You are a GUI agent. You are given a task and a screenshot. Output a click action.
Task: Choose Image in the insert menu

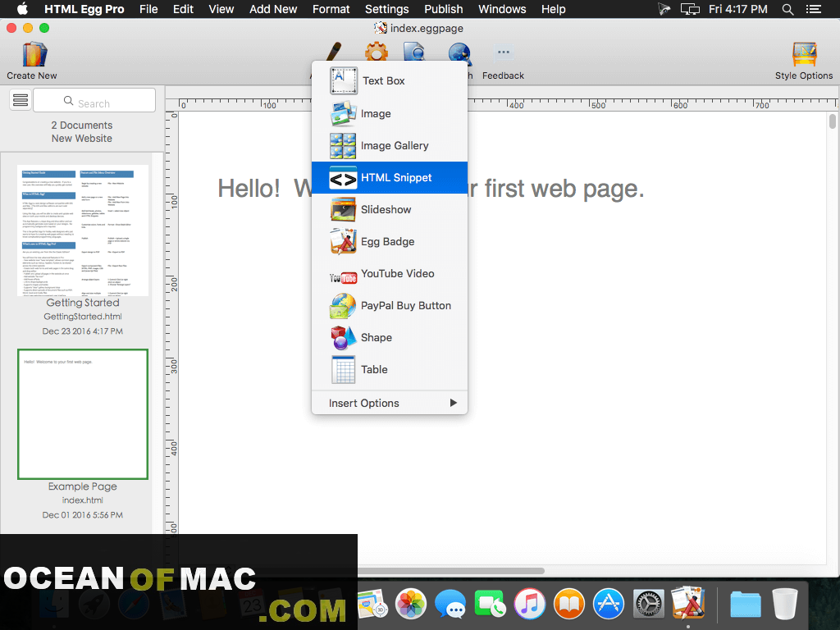pos(390,113)
